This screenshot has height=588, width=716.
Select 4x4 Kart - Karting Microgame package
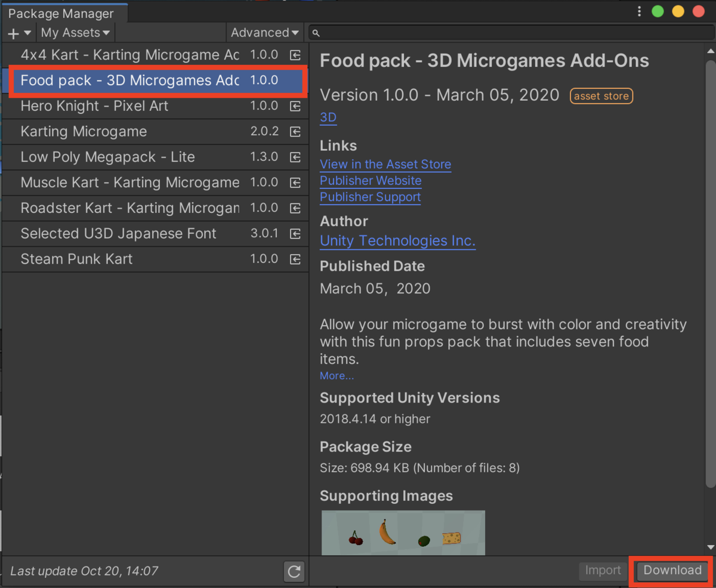pyautogui.click(x=155, y=55)
